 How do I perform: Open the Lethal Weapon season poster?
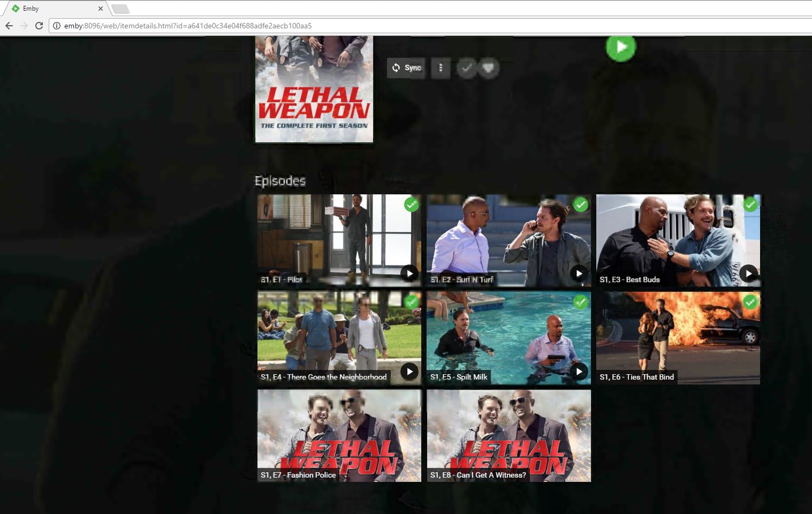314,89
